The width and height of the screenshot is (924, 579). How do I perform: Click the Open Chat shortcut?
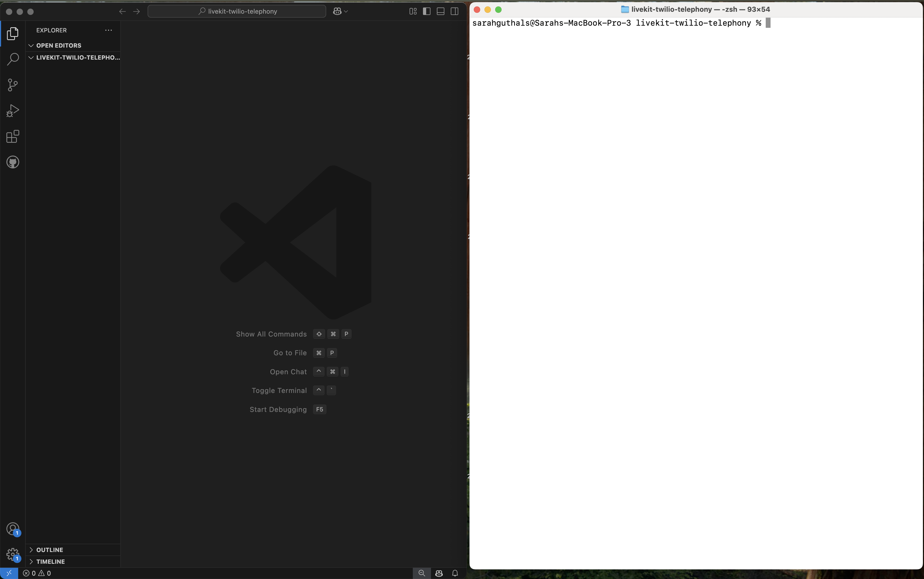coord(309,372)
